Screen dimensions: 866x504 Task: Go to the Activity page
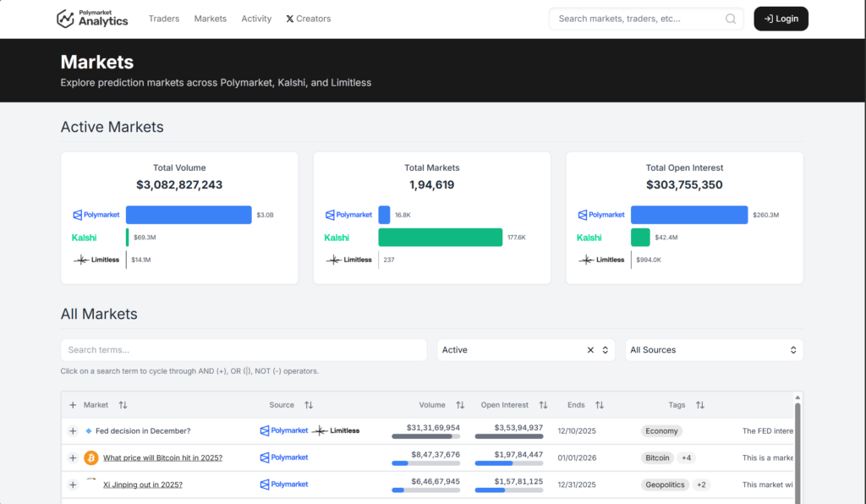pos(256,19)
